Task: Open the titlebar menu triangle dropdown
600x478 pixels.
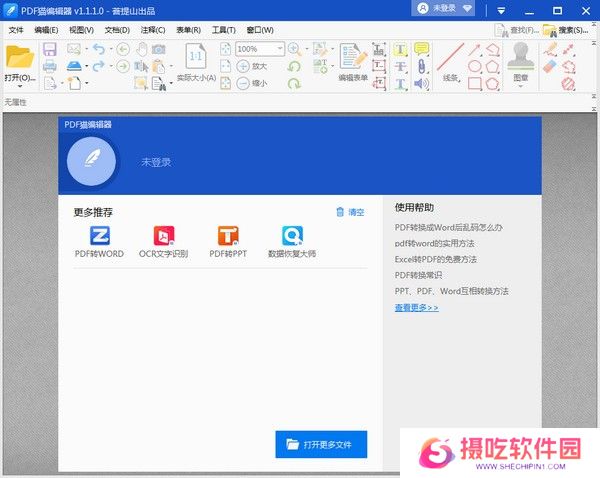Action: click(501, 11)
